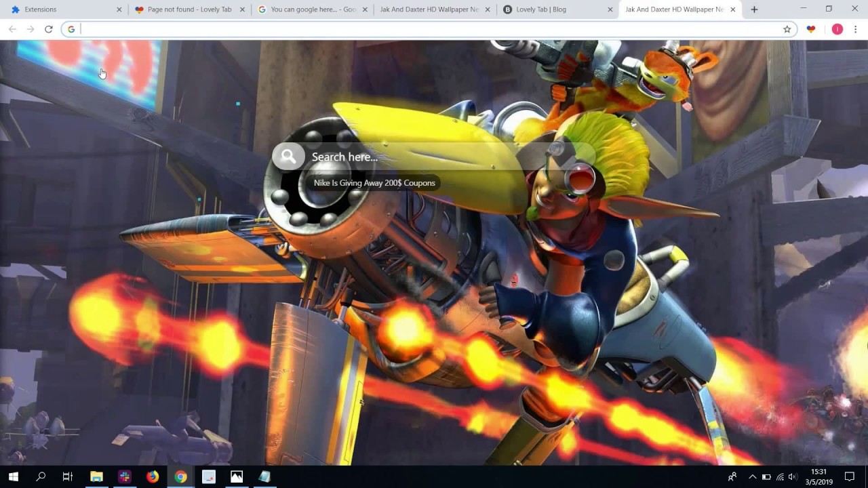Close the Page not found - Lovely Tab tab
The width and height of the screenshot is (868, 488).
click(x=242, y=9)
